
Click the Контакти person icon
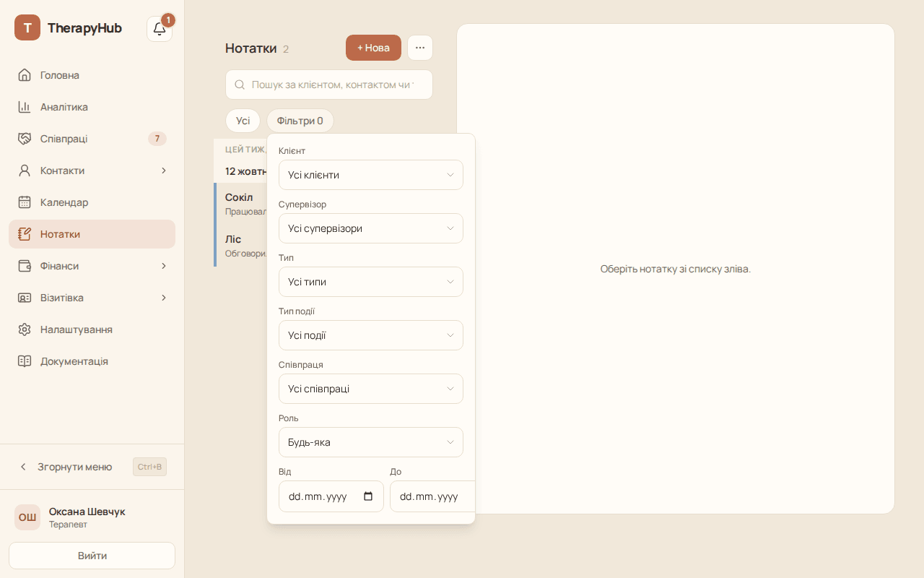[x=25, y=171]
